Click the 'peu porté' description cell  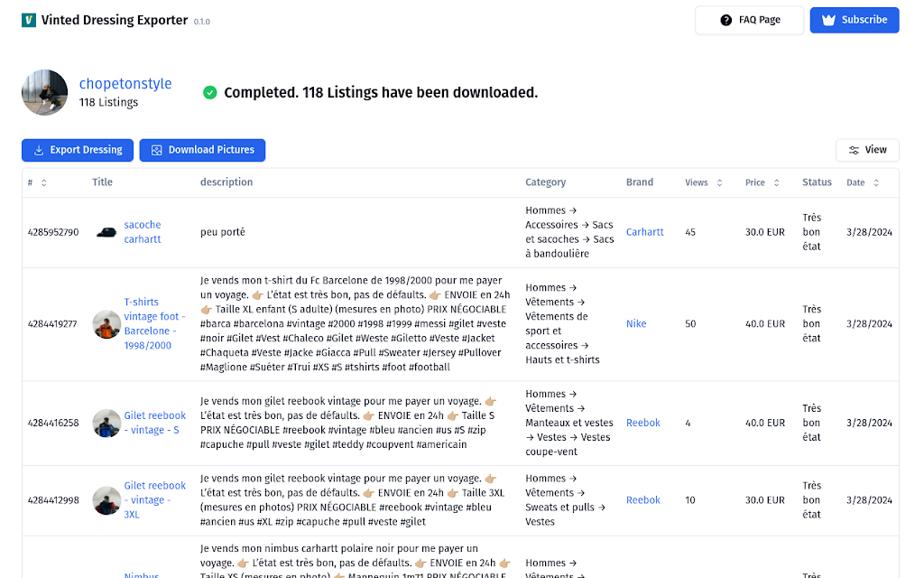[x=223, y=232]
